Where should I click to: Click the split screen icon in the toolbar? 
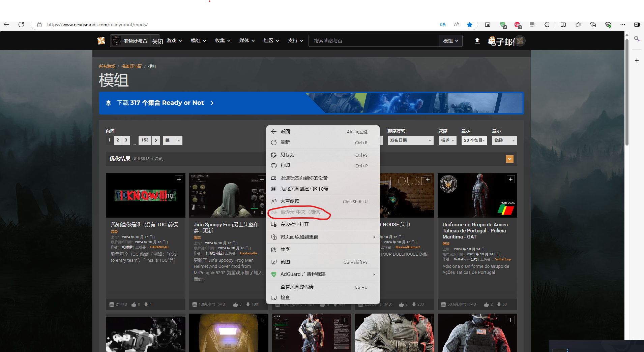tap(563, 25)
